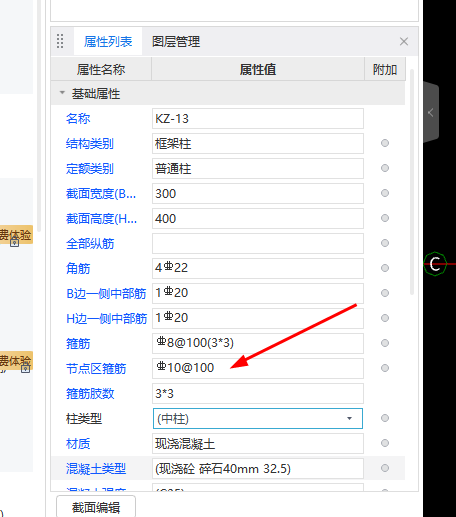This screenshot has width=456, height=517.
Task: Click the 结构类别 property label
Action: coord(90,144)
